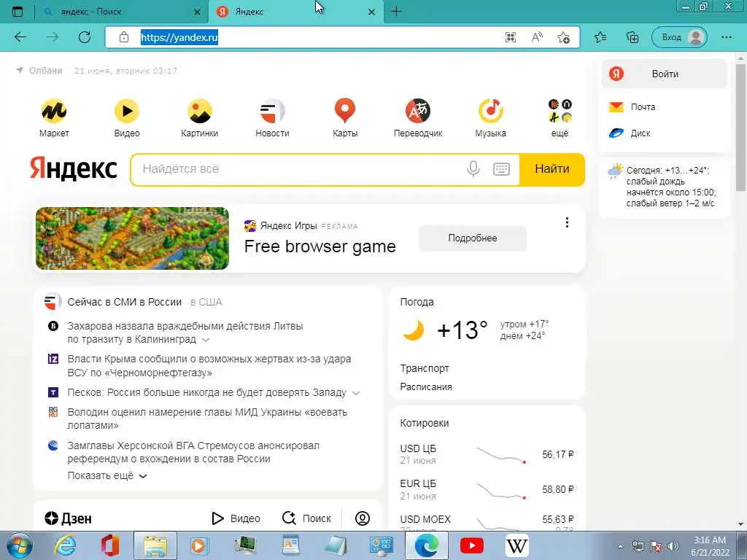
Task: Open the Котировки heading link
Action: 425,423
